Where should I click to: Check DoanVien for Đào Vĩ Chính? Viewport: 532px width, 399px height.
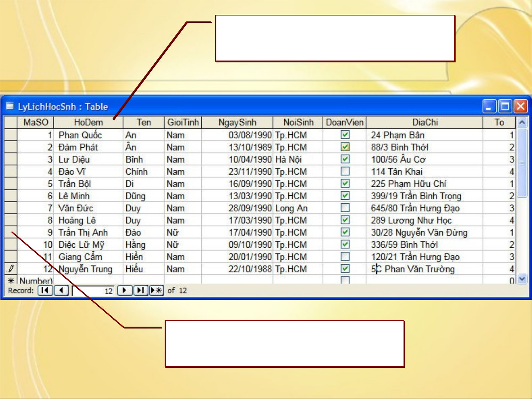tap(345, 171)
